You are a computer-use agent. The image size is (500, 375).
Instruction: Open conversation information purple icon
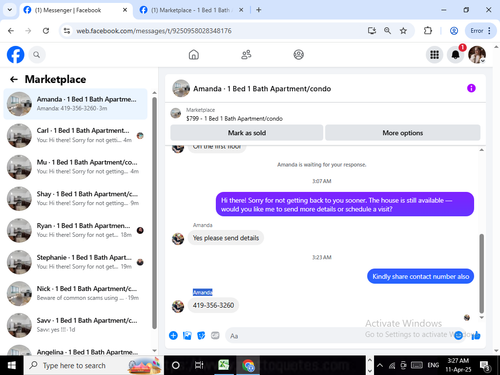pyautogui.click(x=471, y=88)
